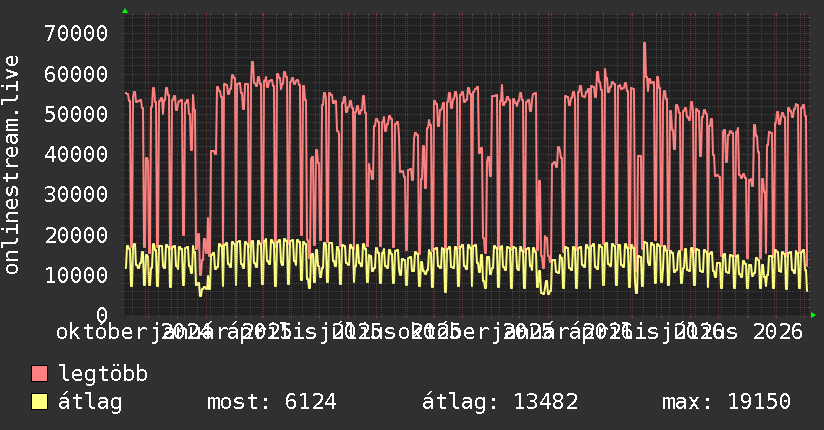Click the green arrow ending the x-axis
This screenshot has height=430, width=824.
[x=813, y=315]
